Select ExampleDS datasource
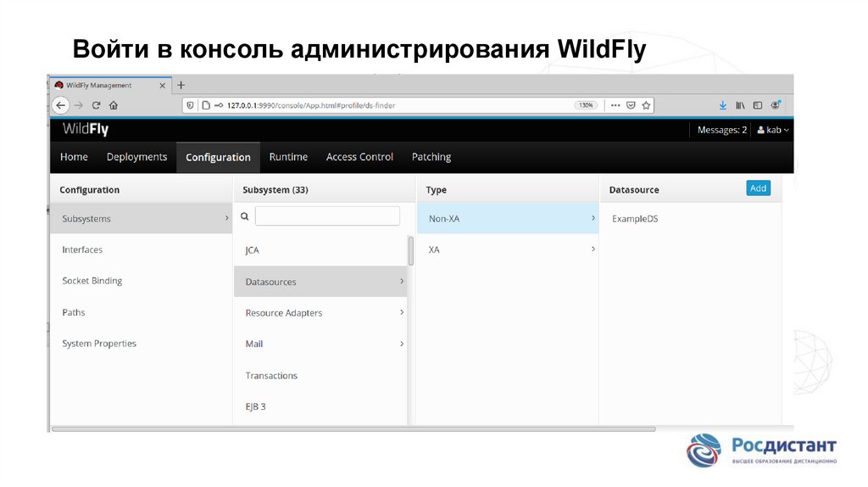Viewport: 868px width, 487px height. [690, 218]
